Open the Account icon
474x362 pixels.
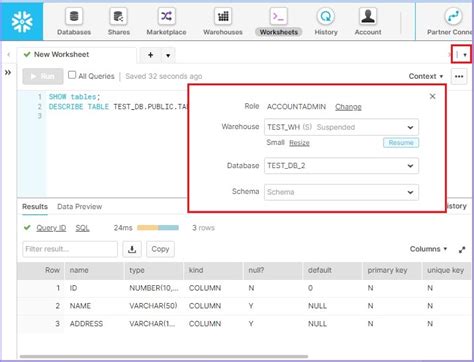(368, 16)
